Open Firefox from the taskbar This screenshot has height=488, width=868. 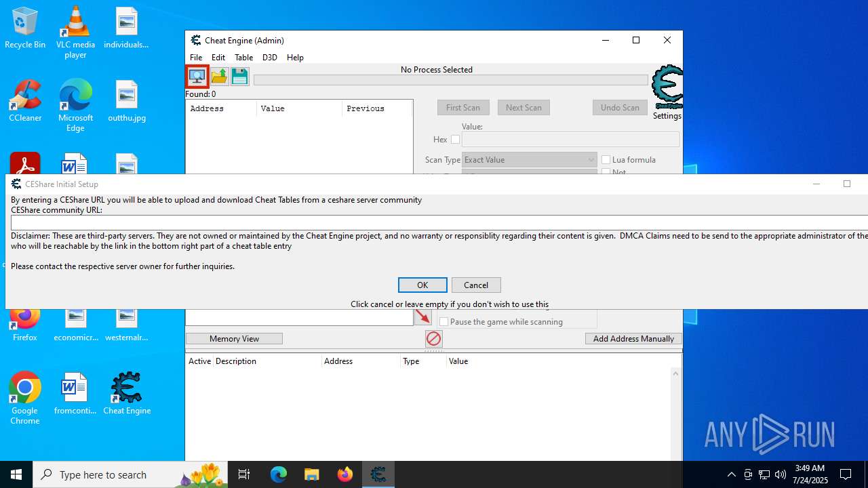point(344,474)
